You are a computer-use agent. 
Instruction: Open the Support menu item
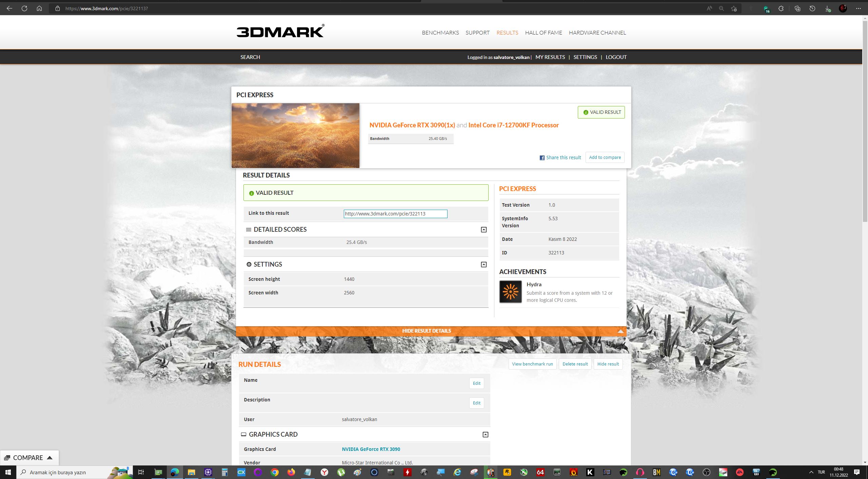tap(477, 33)
